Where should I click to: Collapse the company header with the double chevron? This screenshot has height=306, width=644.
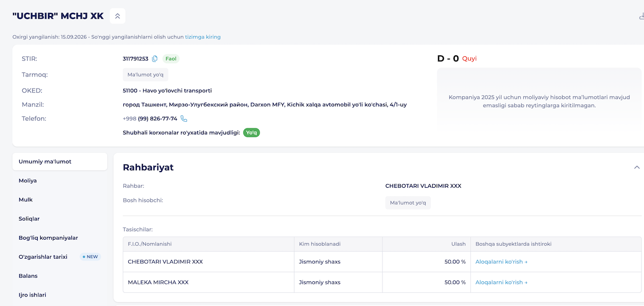click(x=117, y=16)
